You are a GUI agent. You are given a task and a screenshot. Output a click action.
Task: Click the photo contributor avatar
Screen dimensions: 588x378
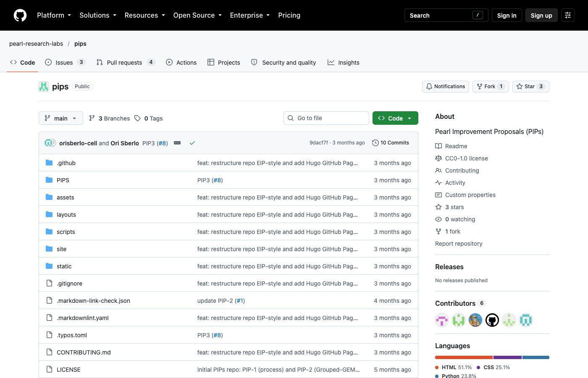point(475,320)
